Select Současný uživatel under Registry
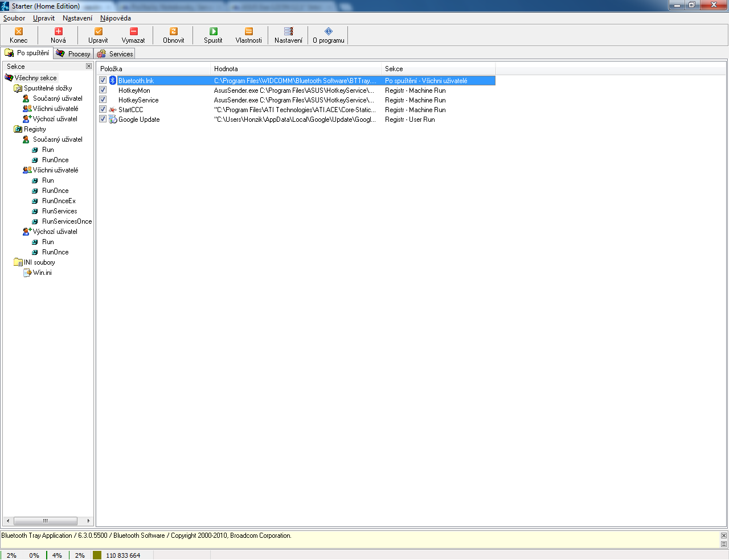The height and width of the screenshot is (560, 729). click(58, 139)
